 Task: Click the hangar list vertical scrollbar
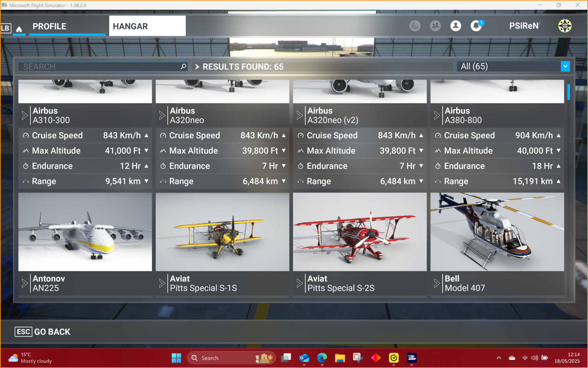(x=568, y=92)
